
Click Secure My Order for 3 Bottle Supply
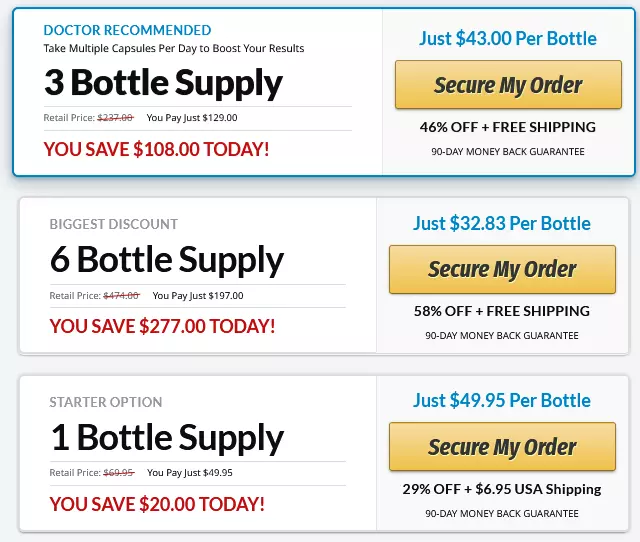pyautogui.click(x=508, y=84)
